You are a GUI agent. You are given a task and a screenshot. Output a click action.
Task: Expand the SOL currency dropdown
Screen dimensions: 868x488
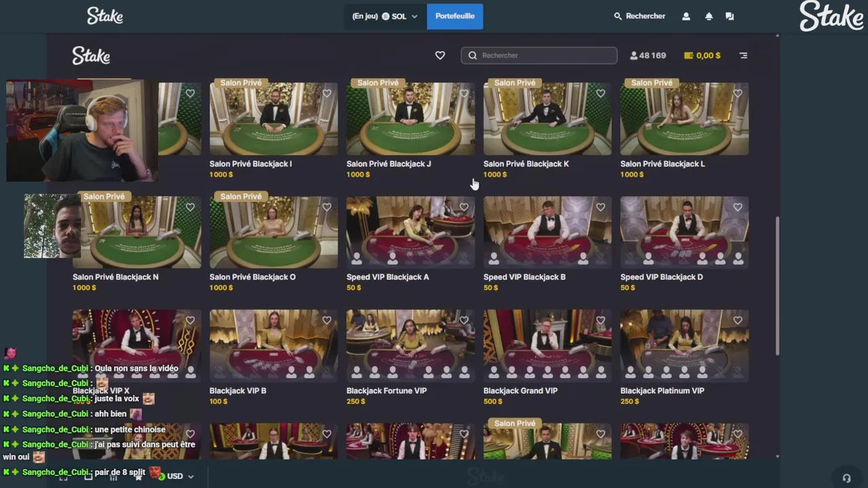coord(385,16)
